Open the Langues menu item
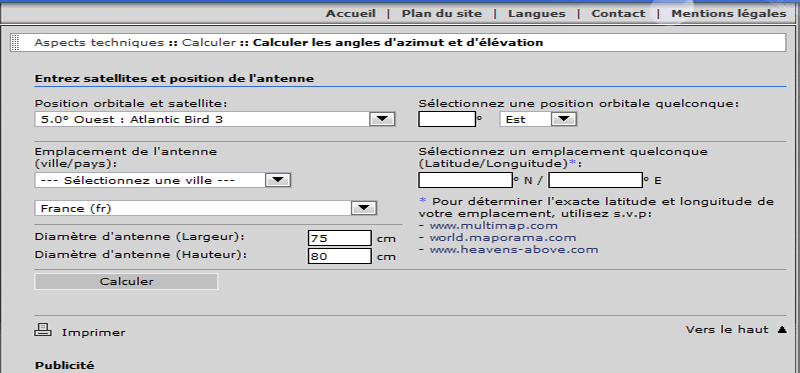The width and height of the screenshot is (800, 373). pos(537,14)
